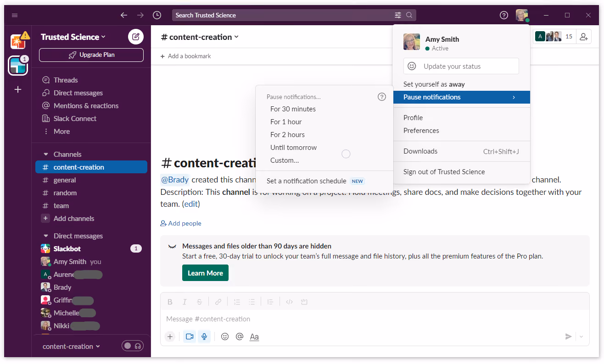
Task: Open the history clock icon
Action: pos(157,15)
